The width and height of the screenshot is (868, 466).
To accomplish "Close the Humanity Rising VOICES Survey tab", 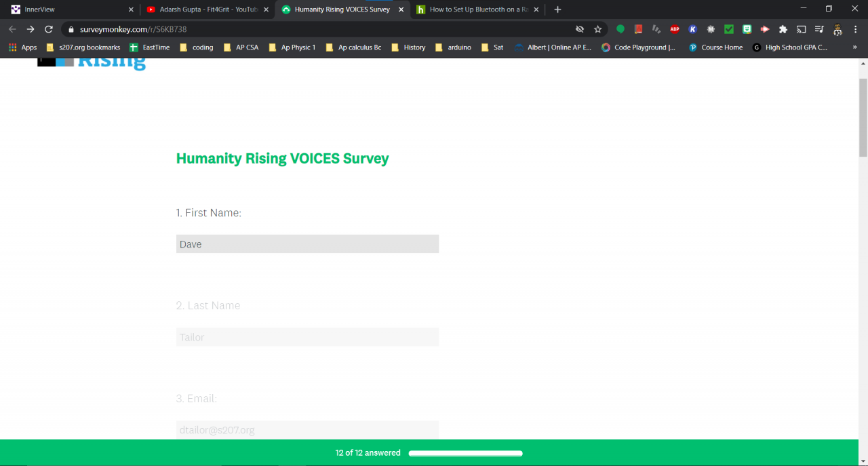I will (x=401, y=9).
